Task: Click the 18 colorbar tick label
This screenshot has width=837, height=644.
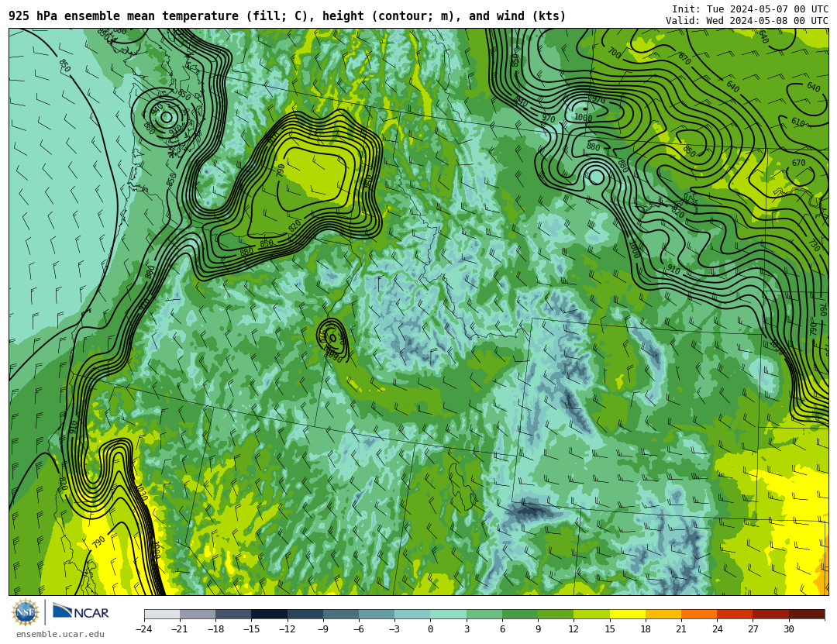Action: [646, 629]
